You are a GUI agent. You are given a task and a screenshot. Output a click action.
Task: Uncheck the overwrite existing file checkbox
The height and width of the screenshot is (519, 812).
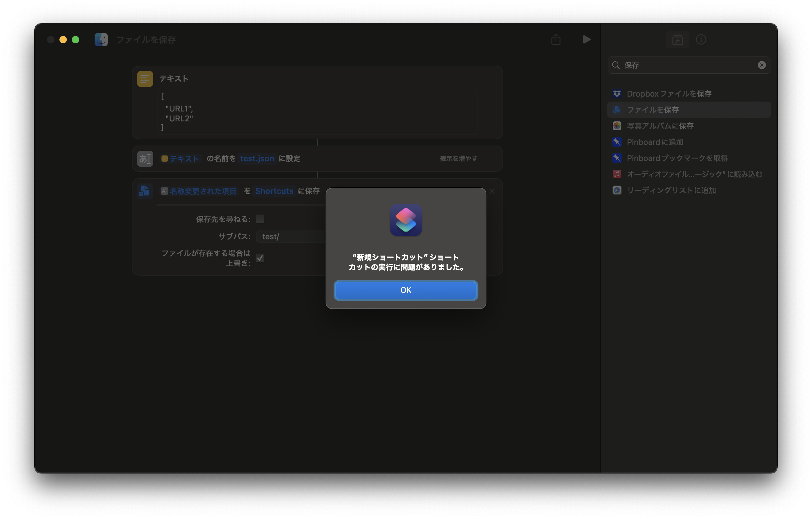[260, 258]
